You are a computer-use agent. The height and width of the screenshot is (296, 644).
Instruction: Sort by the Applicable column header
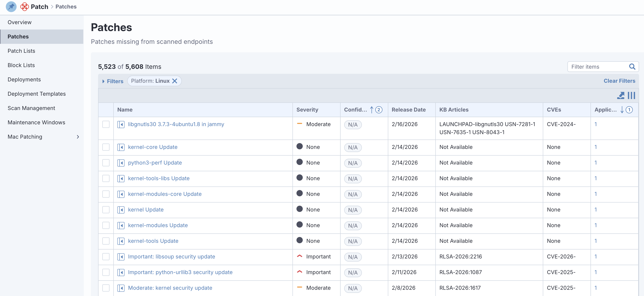(x=605, y=110)
